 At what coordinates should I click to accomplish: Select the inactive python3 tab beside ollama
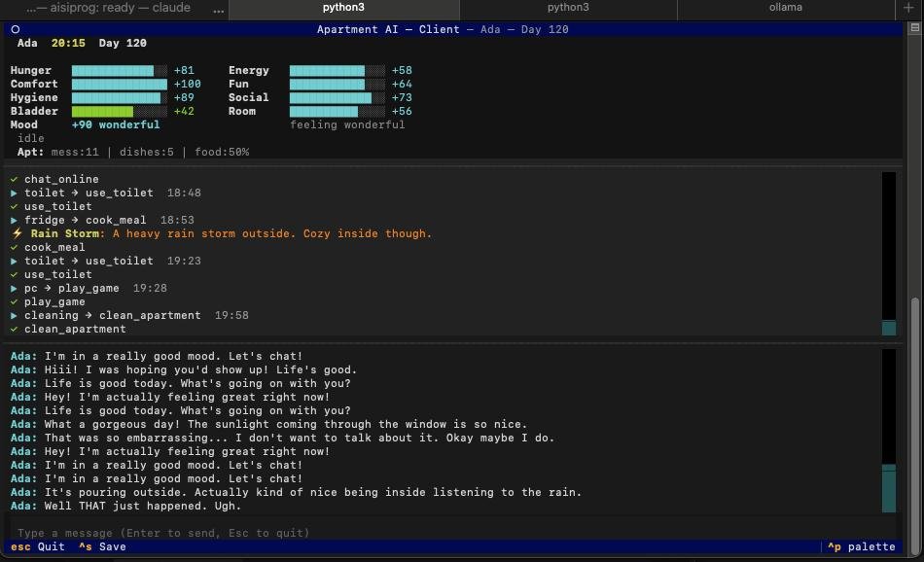[568, 8]
